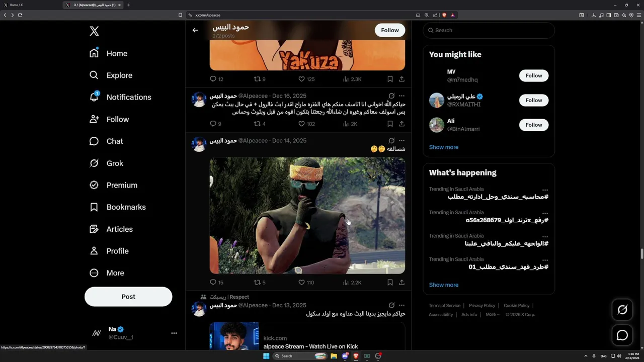Screen dimensions: 644x362
Task: Open a new browser tab
Action: 128,5
